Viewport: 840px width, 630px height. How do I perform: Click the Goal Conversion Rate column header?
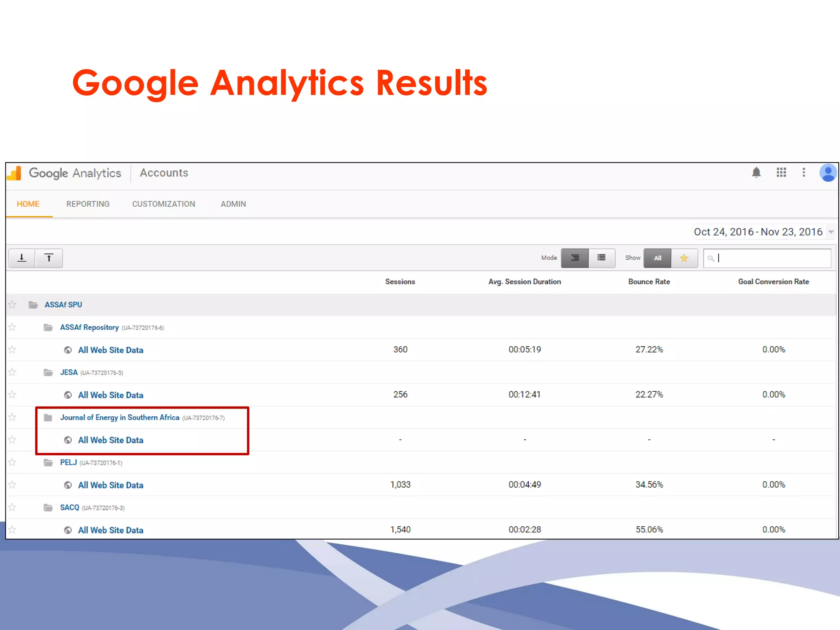tap(774, 282)
